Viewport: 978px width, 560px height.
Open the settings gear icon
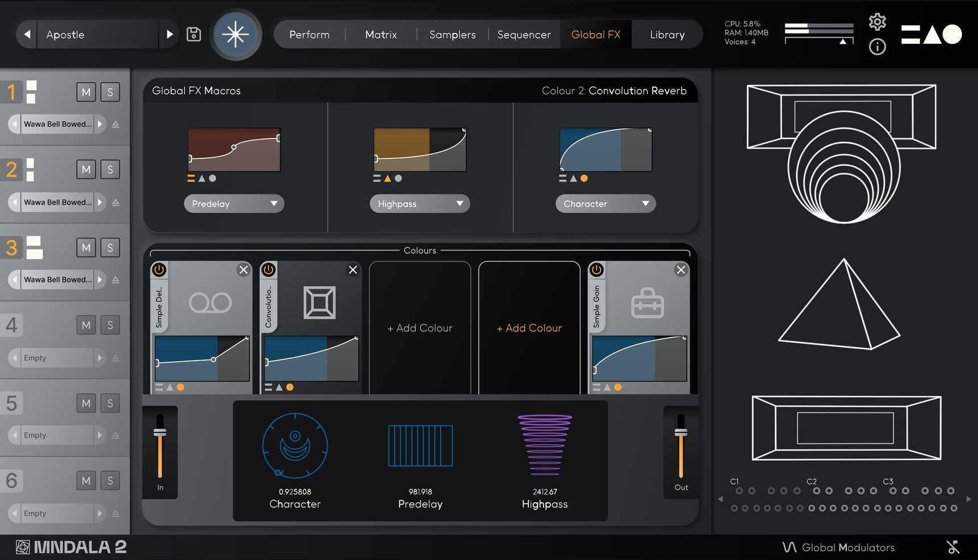pos(877,21)
